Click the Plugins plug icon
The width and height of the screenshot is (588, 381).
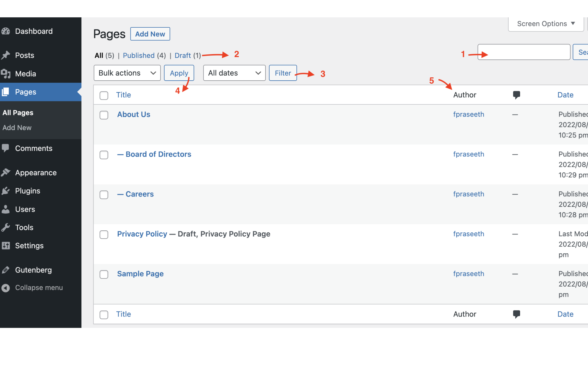[6, 191]
